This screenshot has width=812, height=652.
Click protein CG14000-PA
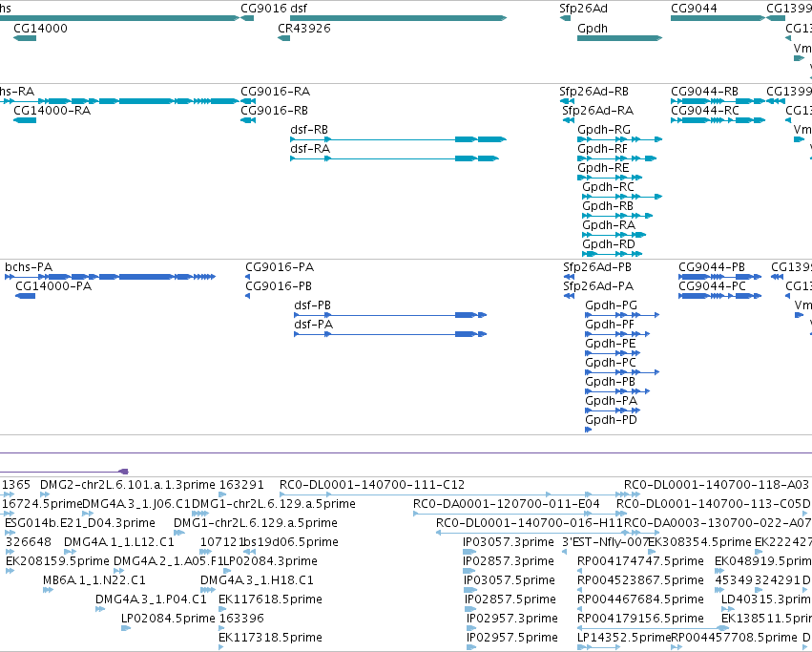click(53, 286)
